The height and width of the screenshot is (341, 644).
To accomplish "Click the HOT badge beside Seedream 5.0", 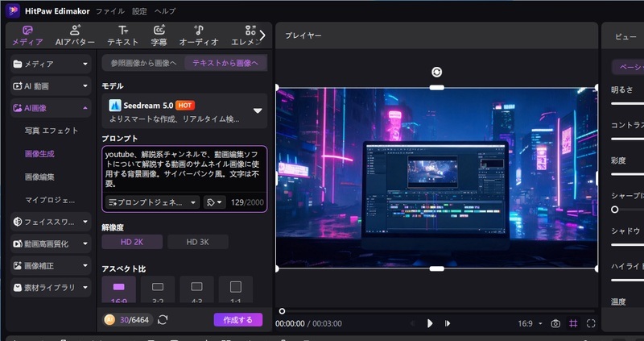I will 185,106.
